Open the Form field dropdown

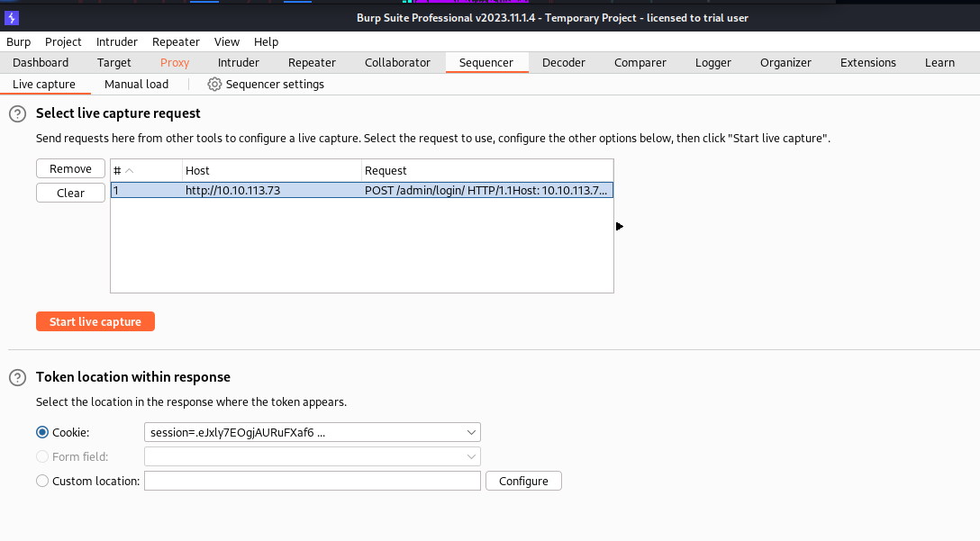312,456
